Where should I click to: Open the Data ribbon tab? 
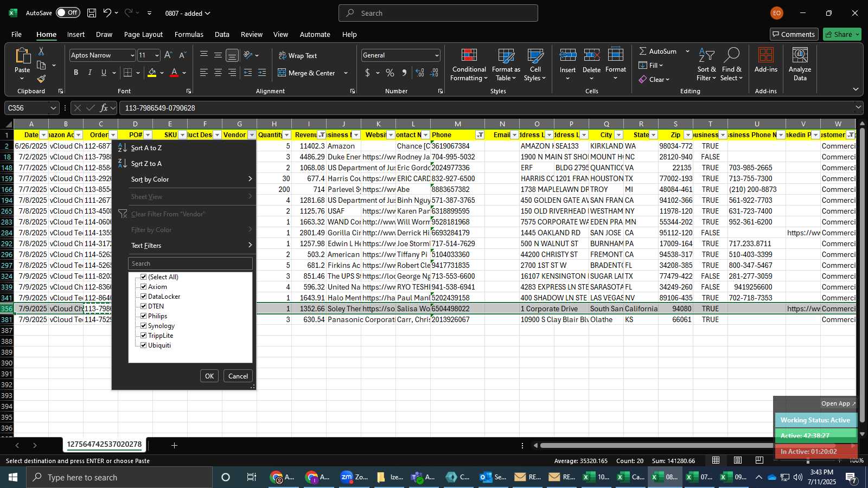click(x=222, y=34)
